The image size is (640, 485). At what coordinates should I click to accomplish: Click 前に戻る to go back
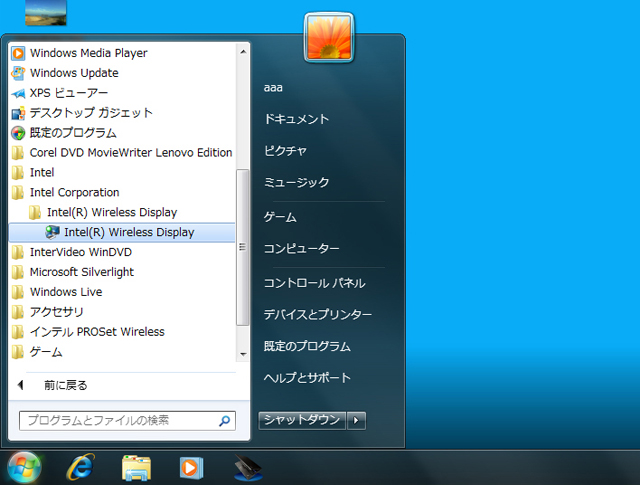click(x=65, y=385)
